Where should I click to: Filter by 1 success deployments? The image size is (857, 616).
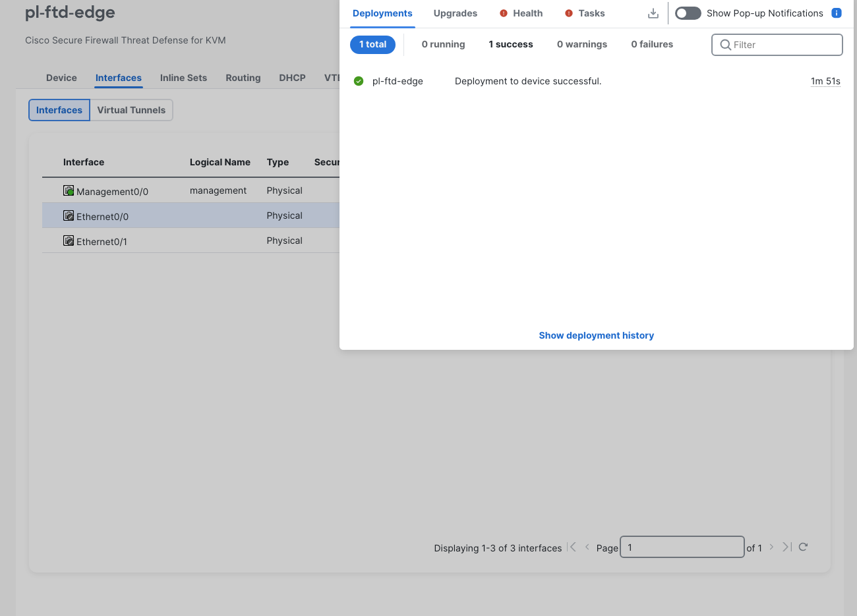click(511, 44)
